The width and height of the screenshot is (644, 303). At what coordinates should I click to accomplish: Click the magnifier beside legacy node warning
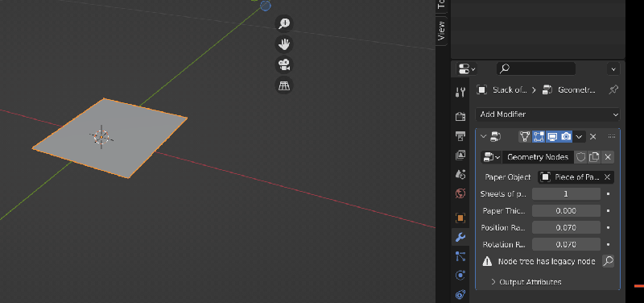608,260
